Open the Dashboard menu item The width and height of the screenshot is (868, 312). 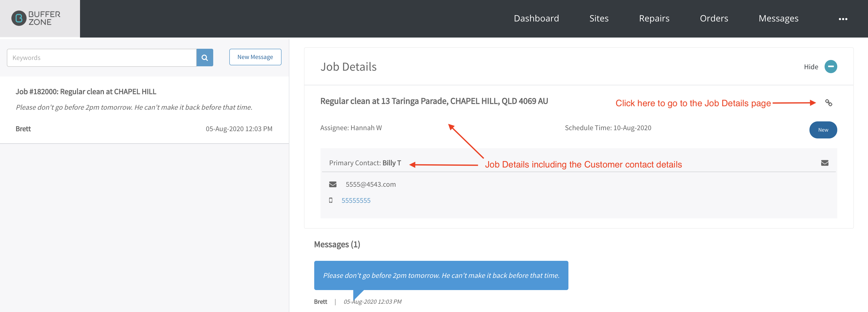click(x=536, y=18)
